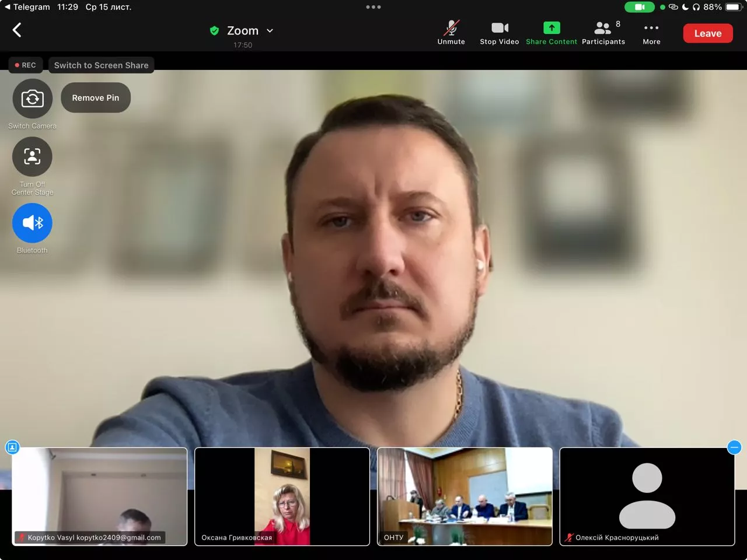Tap the back arrow chevron
This screenshot has width=747, height=560.
click(17, 30)
